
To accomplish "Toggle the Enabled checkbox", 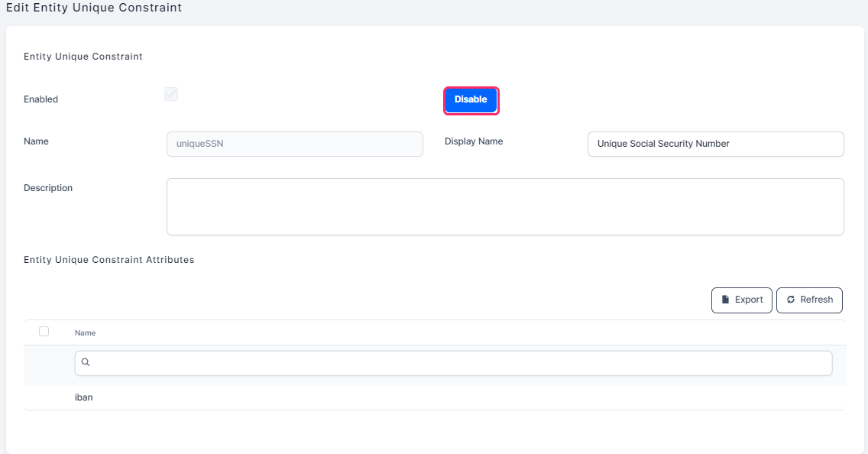I will [171, 94].
